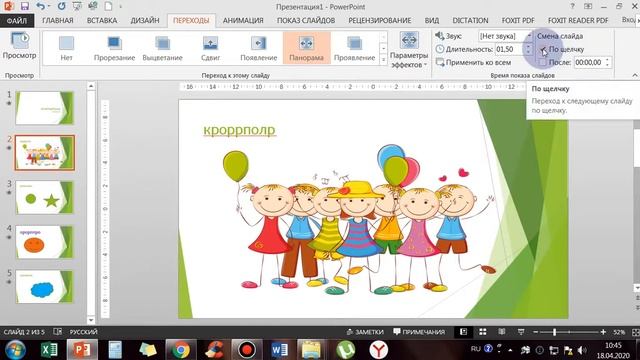Open PowerPoint help question mark
Screen dimensions: 640x360
click(572, 6)
